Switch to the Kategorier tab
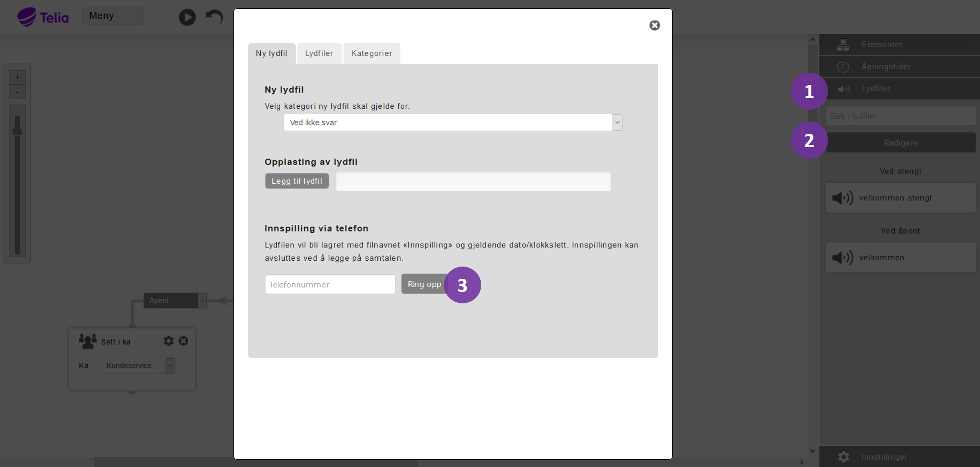 pyautogui.click(x=371, y=53)
